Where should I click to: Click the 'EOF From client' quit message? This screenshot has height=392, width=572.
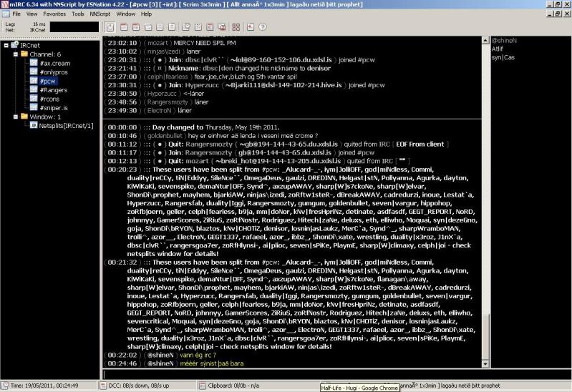pos(420,144)
